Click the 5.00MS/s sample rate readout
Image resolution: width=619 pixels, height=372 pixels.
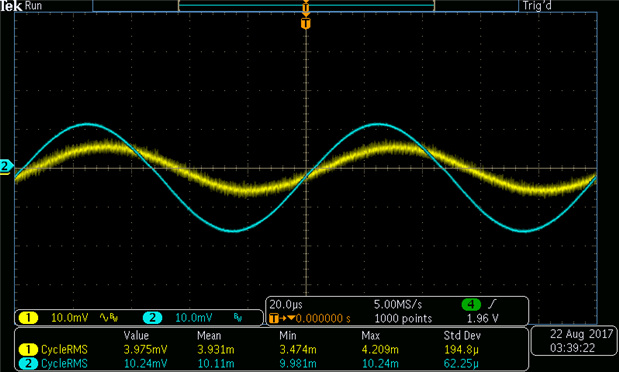(398, 304)
